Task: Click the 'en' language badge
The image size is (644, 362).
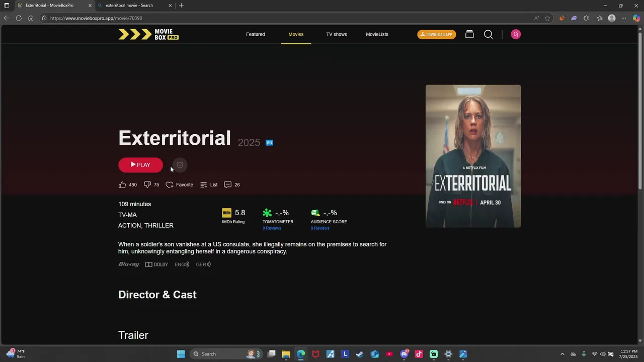Action: pos(269,143)
